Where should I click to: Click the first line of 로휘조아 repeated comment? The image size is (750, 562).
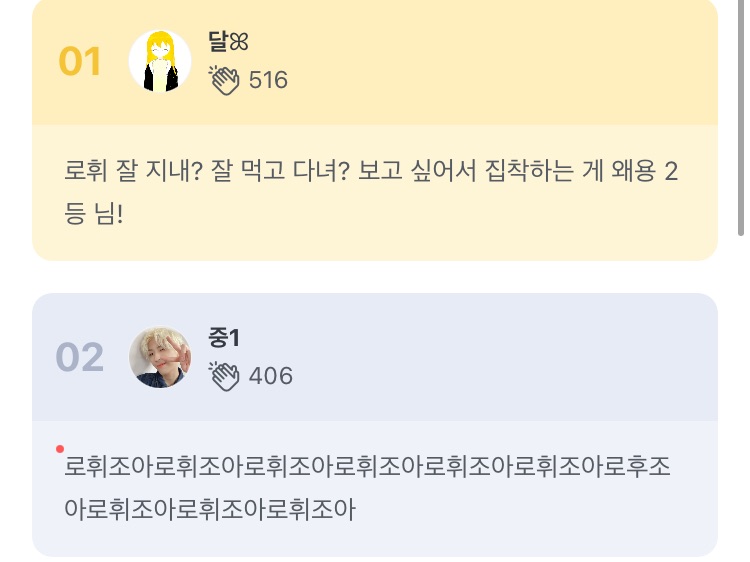(367, 467)
